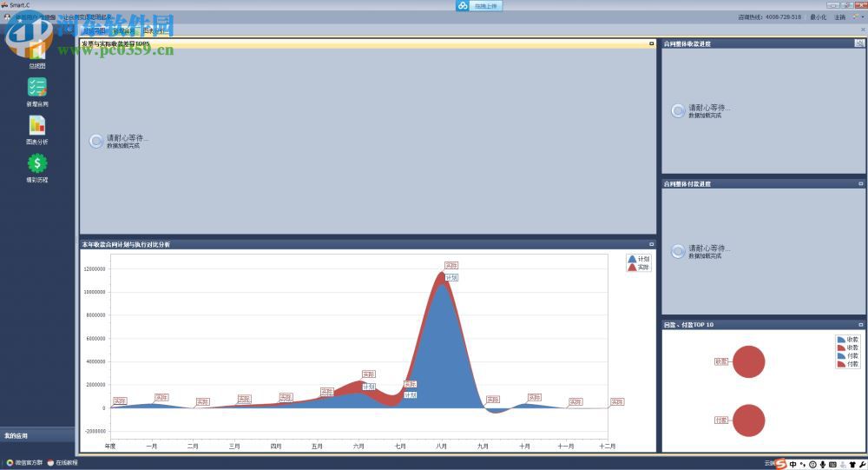Viewport: 868px width, 470px height.
Task: Click the 咨询热线 4008-729-518 text
Action: pyautogui.click(x=769, y=17)
